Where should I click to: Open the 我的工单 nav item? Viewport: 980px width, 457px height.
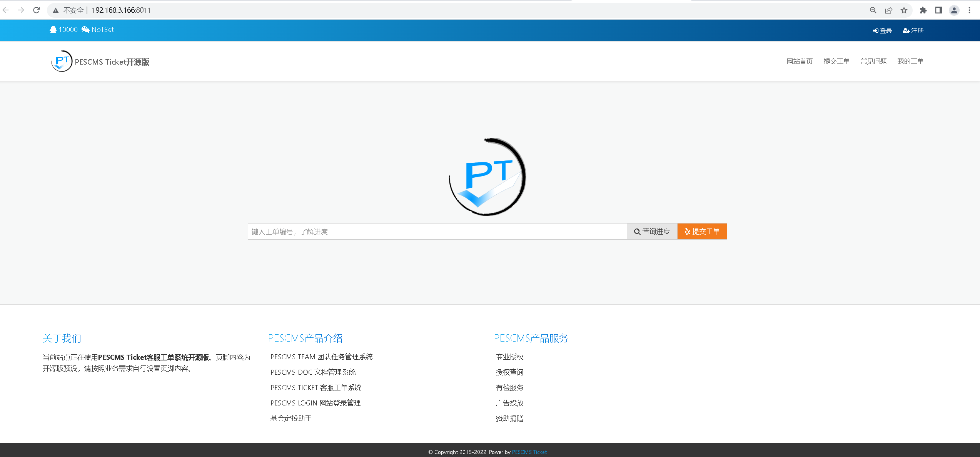[910, 61]
